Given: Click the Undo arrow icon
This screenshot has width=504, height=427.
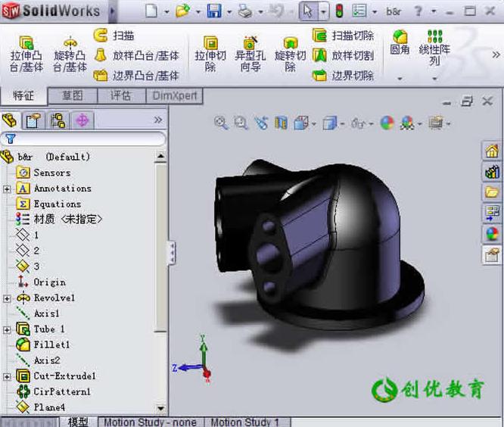Looking at the screenshot, I should [276, 11].
